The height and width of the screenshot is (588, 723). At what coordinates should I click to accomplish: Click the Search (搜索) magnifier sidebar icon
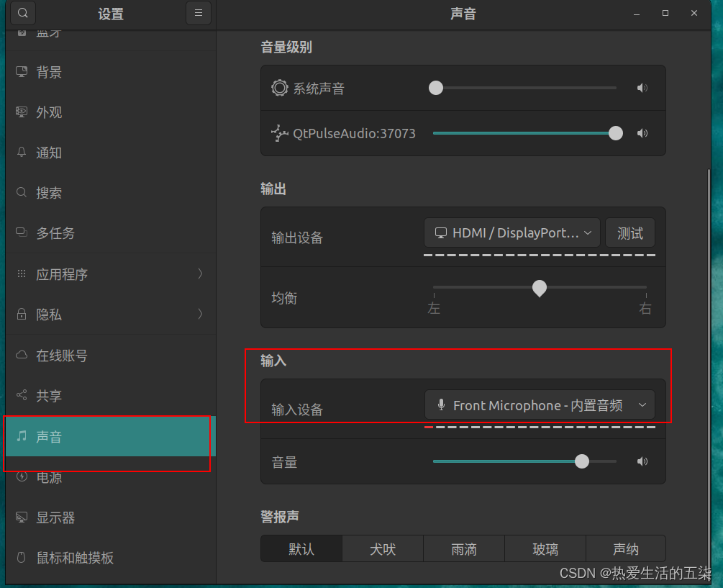(21, 192)
